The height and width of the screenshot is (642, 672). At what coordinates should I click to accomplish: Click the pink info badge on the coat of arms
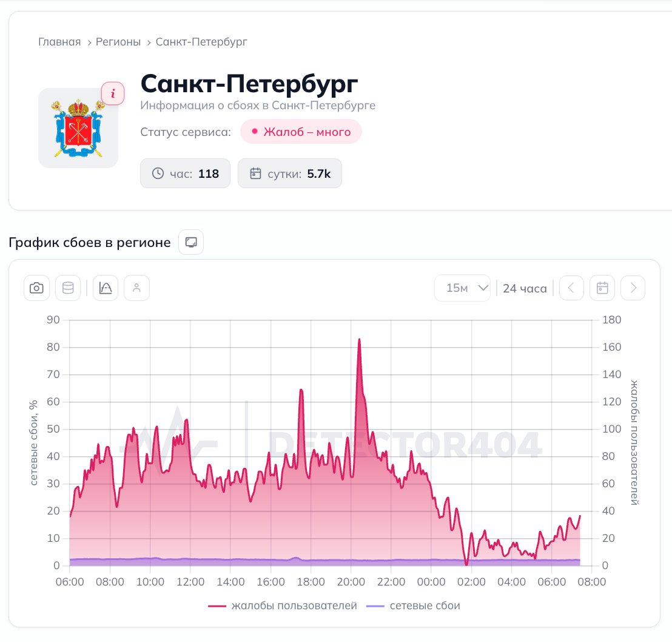113,93
